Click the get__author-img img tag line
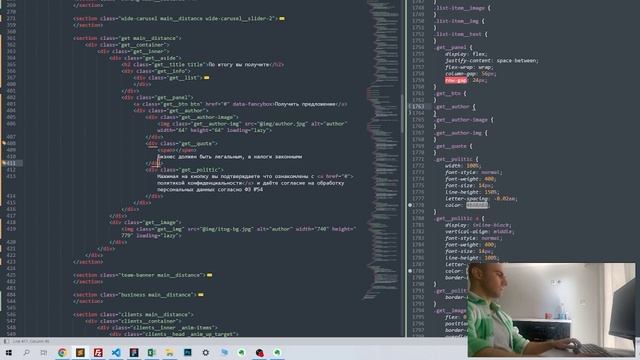Screen dimensions: 640x360 pyautogui.click(x=252, y=127)
